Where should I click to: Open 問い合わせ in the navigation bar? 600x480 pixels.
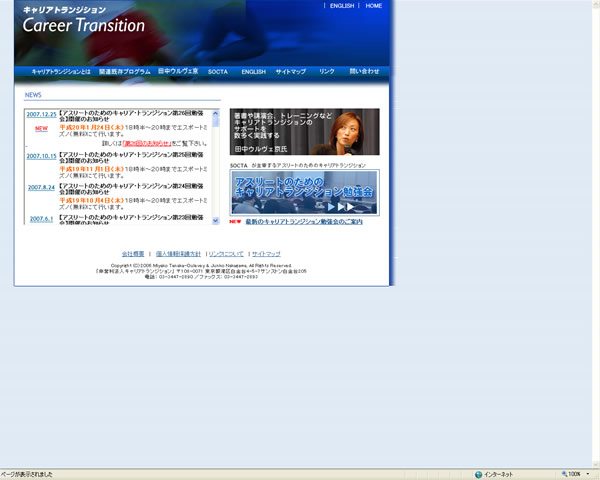point(364,72)
